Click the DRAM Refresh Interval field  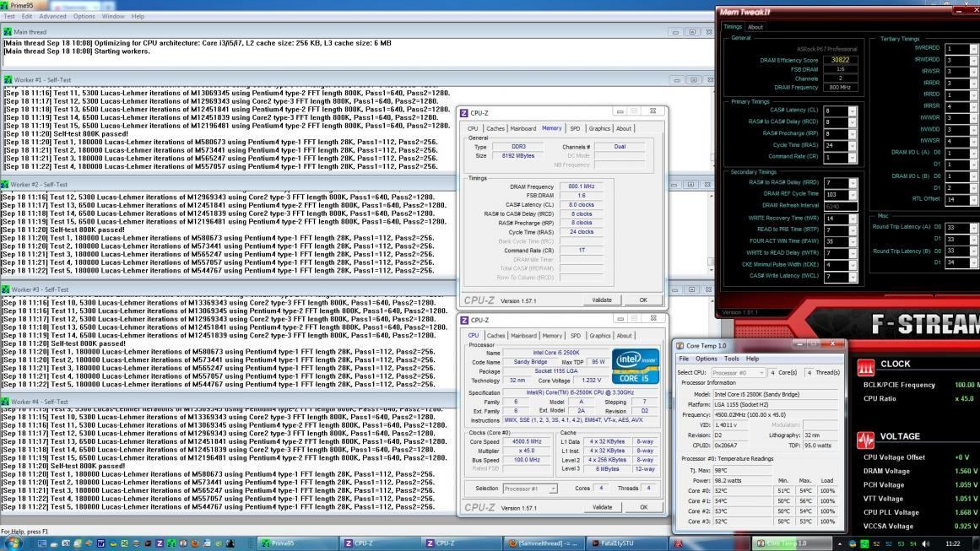(840, 206)
